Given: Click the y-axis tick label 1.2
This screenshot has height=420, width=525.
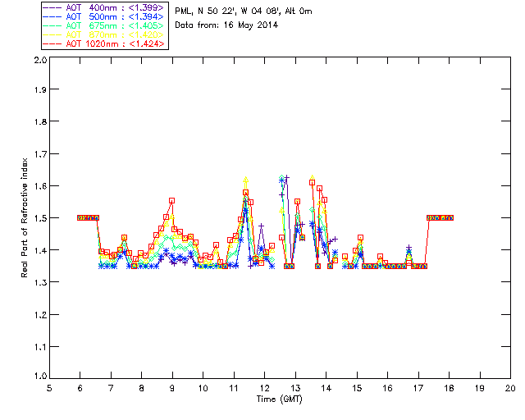Looking at the screenshot, I should [40, 315].
